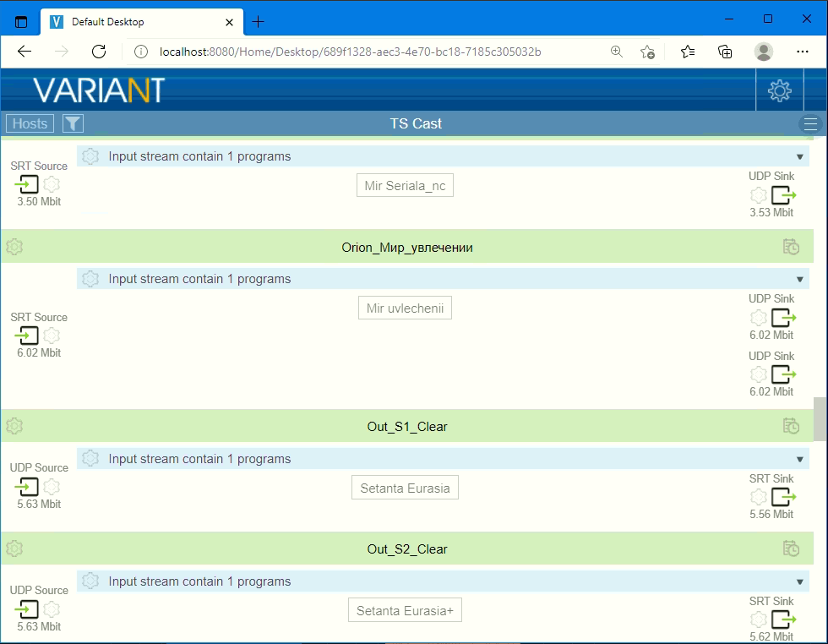Collapse input stream panel above Setanta Eurasia
The height and width of the screenshot is (644, 828).
point(799,460)
